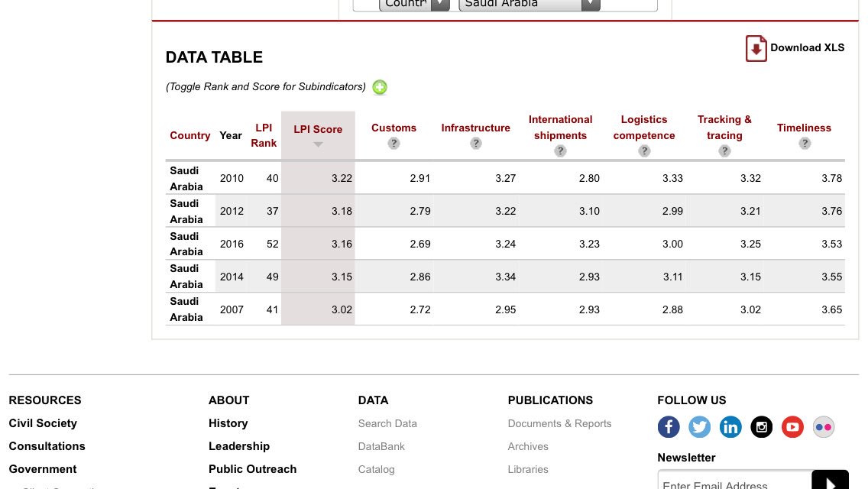Submit newsletter with arrow button

tap(830, 480)
